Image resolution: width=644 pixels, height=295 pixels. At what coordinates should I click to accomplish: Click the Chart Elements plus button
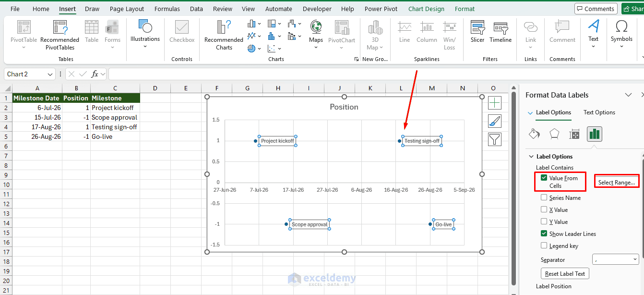pos(495,102)
